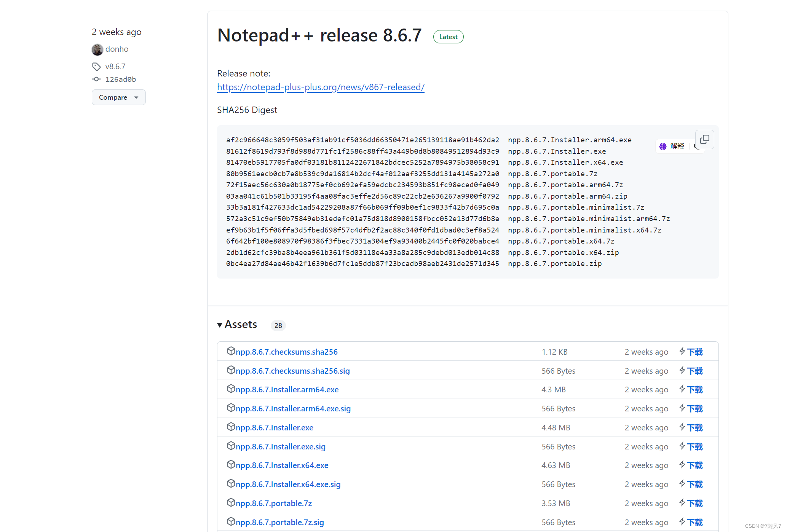Click the 解释 explain icon
Viewport: 787px width, 532px height.
tap(663, 147)
